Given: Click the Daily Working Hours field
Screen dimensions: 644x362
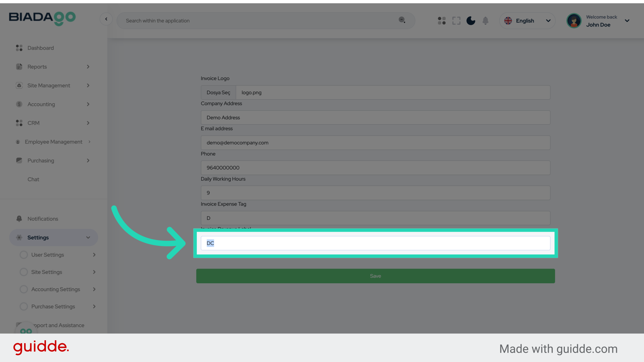Looking at the screenshot, I should point(375,193).
